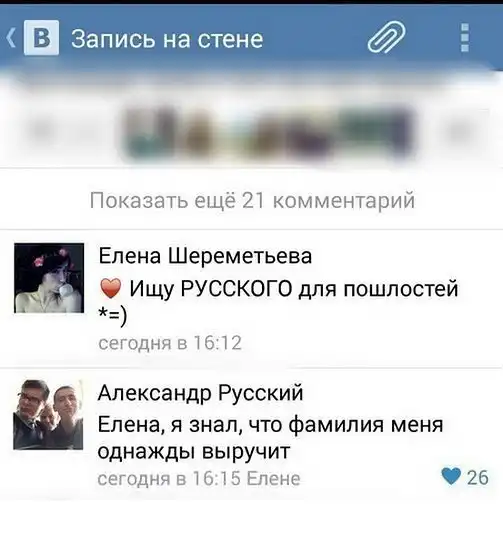
Task: Expand 'Показать ещё 21 комментарий'
Action: 252,200
